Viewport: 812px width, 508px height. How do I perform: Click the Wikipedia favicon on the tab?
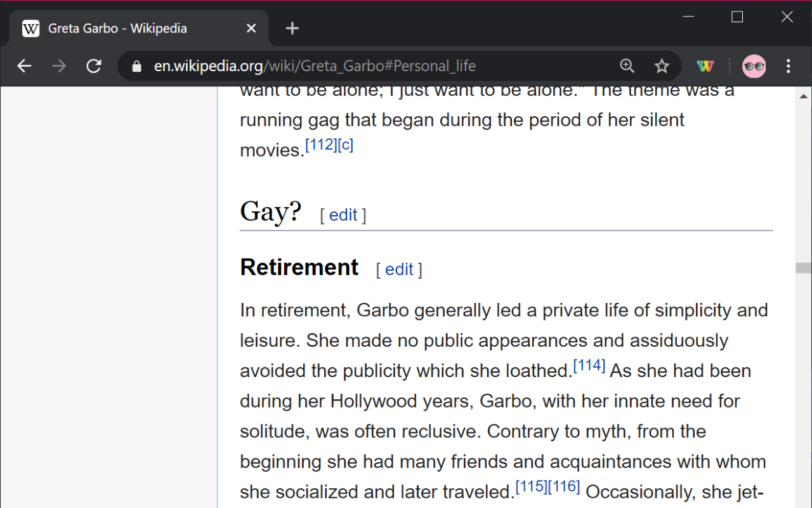[30, 28]
